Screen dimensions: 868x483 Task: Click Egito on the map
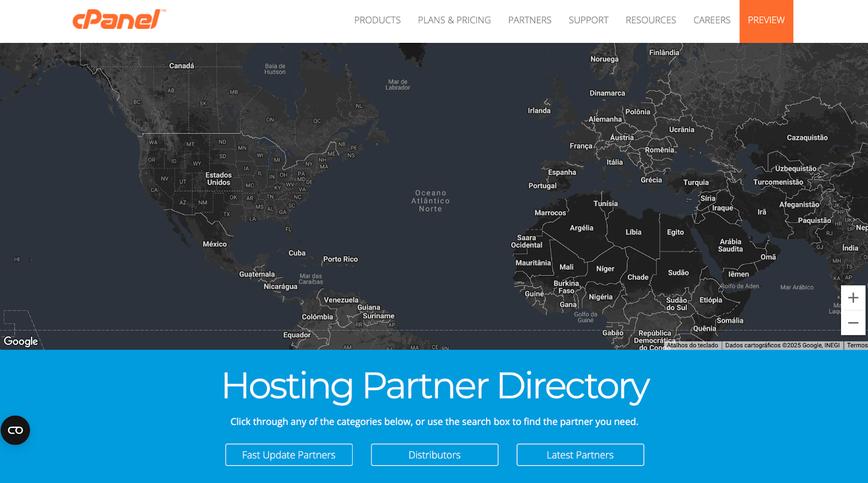[675, 232]
